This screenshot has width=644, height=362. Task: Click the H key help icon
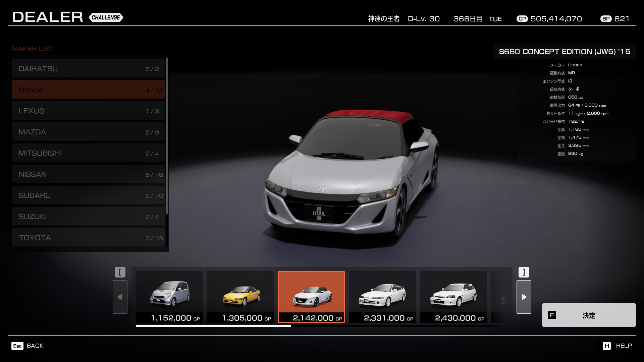[x=606, y=346]
